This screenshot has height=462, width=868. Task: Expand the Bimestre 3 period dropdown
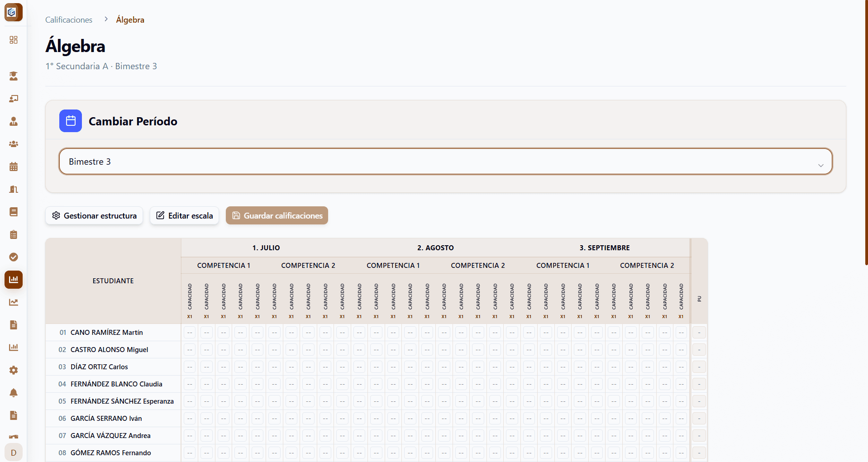pos(445,162)
